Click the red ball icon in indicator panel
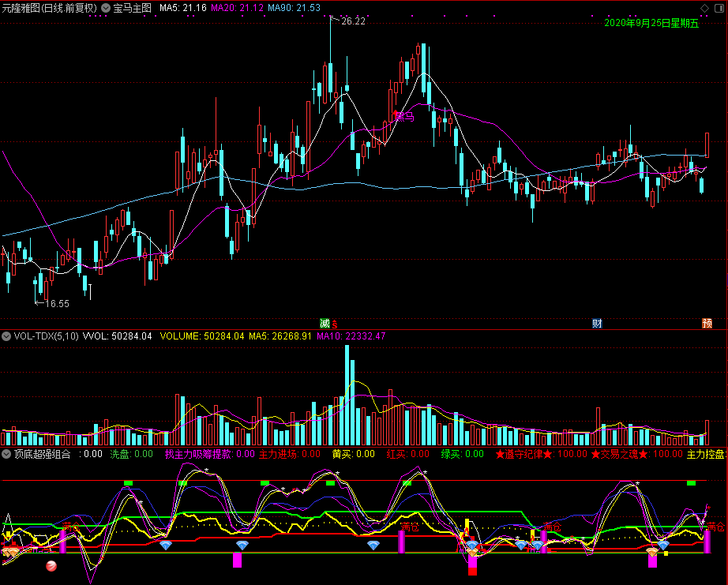728x585 pixels. pos(51,566)
